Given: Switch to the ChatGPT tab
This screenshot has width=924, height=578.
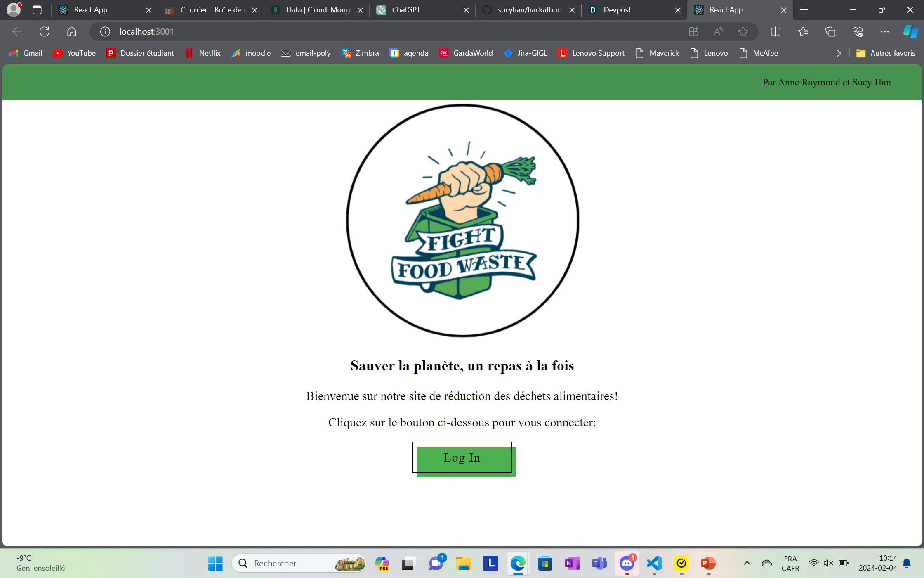Looking at the screenshot, I should [x=412, y=10].
